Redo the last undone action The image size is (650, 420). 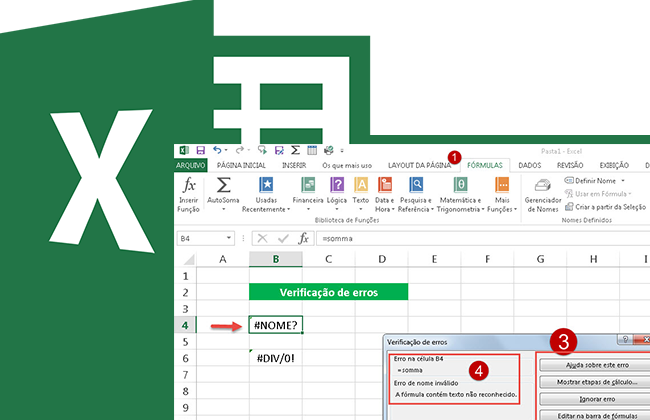click(240, 150)
